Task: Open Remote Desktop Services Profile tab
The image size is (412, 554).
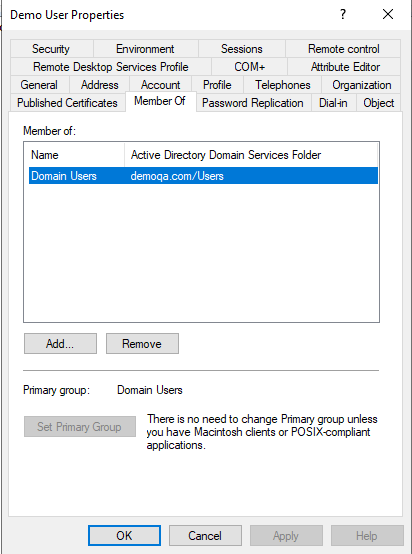Action: click(111, 67)
